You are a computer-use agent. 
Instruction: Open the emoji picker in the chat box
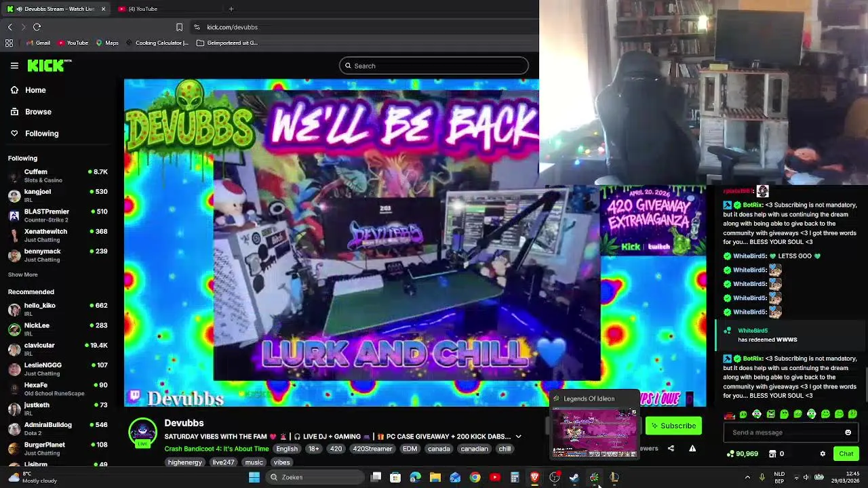[x=848, y=432]
